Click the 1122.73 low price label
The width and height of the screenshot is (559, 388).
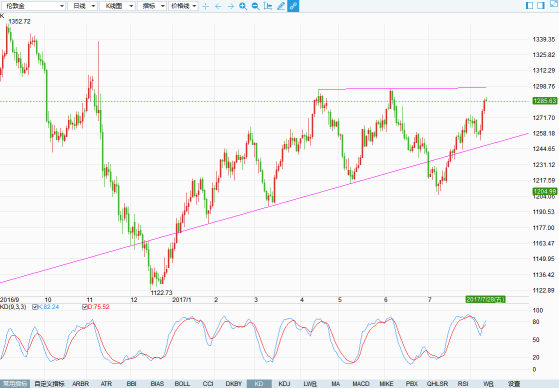(x=161, y=293)
